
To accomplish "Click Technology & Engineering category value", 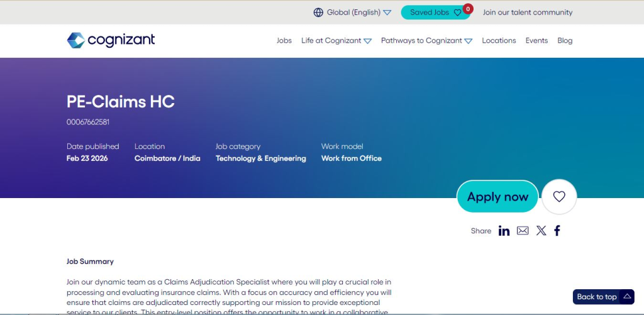I will (261, 158).
